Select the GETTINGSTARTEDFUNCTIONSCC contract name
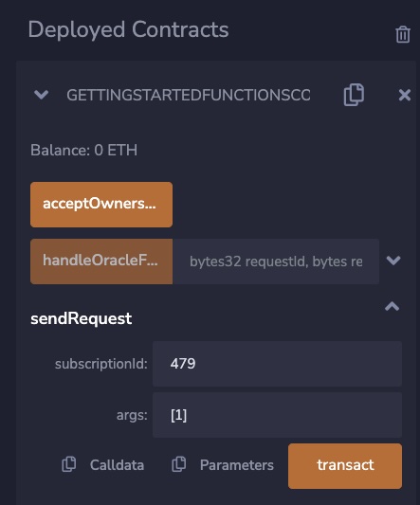420x505 pixels. [189, 95]
